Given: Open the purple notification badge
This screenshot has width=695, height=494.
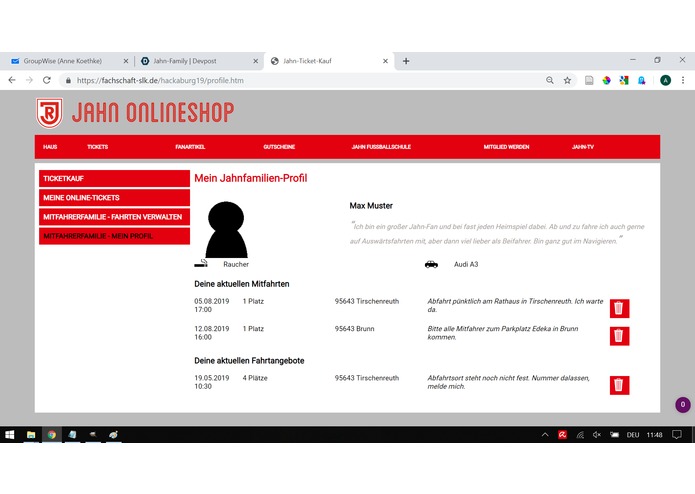Looking at the screenshot, I should coord(683,405).
